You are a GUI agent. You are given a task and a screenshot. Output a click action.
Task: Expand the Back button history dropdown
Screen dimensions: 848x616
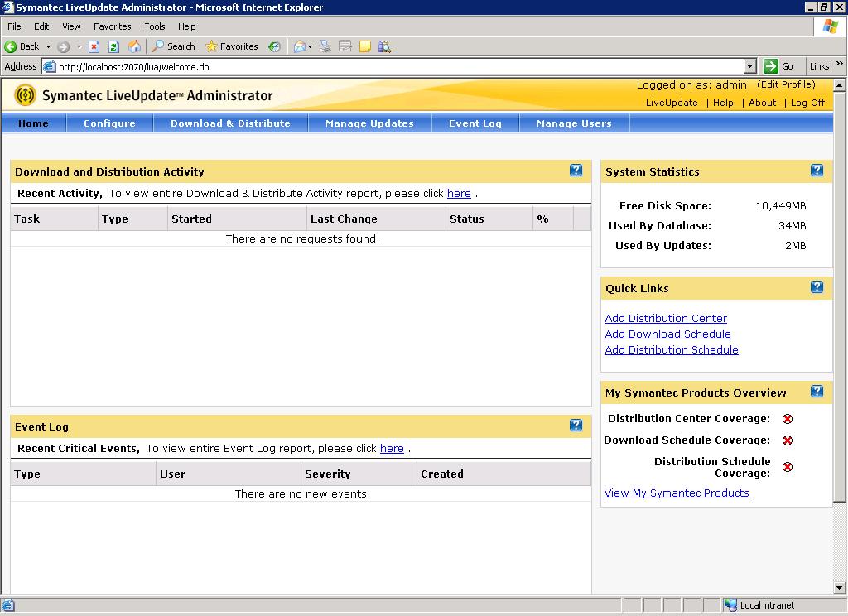click(48, 46)
